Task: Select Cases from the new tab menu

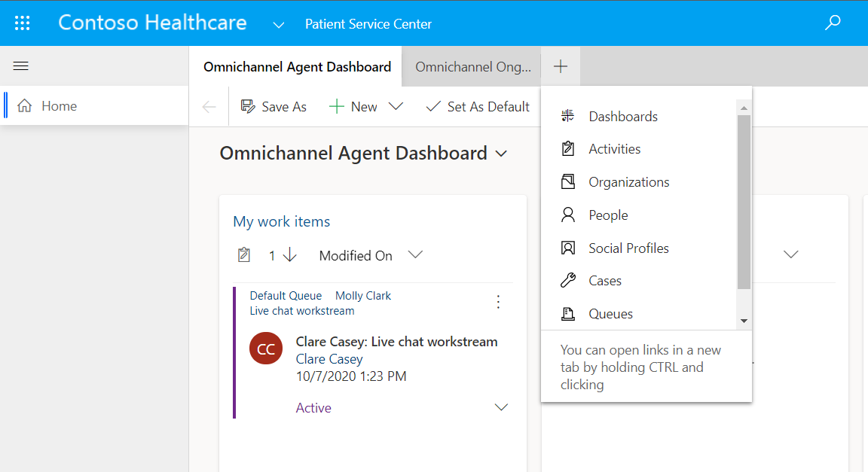Action: [605, 281]
